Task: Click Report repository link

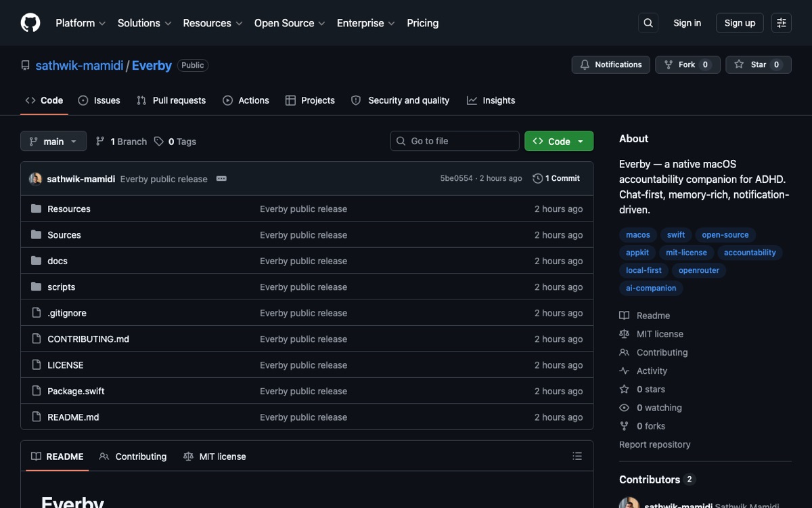Action: tap(655, 444)
